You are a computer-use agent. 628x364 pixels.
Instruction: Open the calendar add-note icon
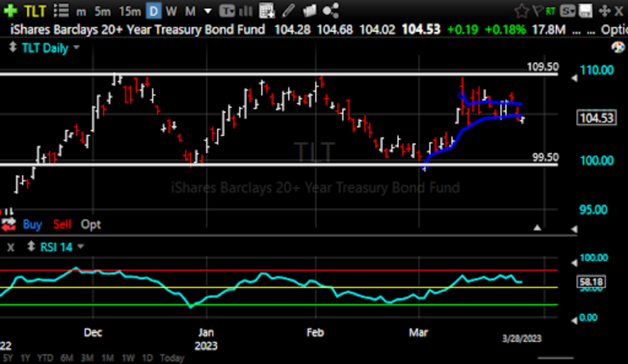(x=267, y=11)
